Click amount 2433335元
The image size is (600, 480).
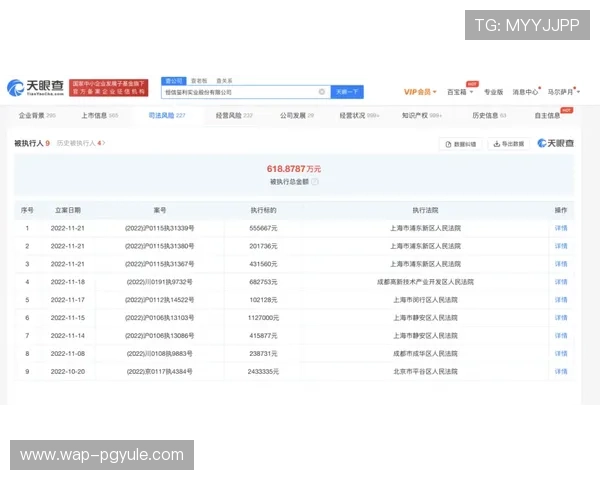(263, 372)
